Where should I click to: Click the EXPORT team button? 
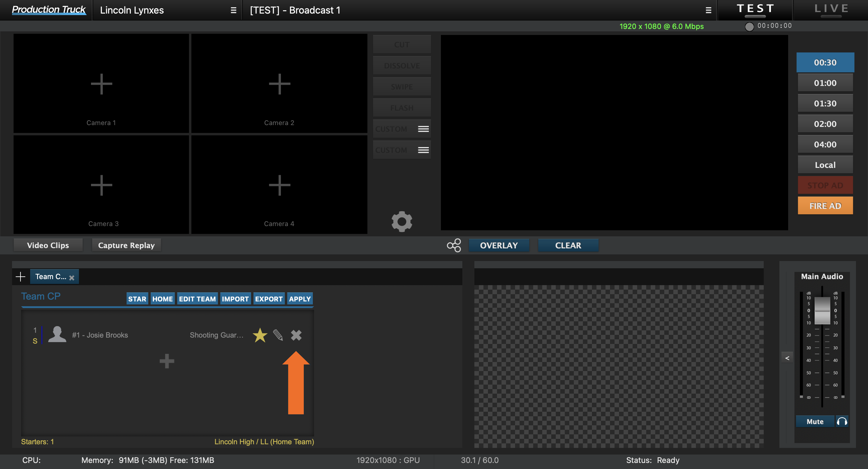269,299
